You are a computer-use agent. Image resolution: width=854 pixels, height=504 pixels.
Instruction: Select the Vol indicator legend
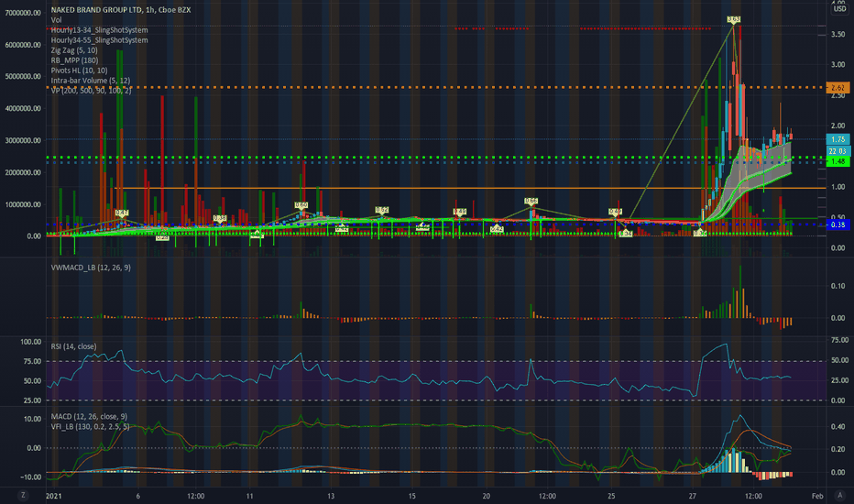tap(56, 20)
